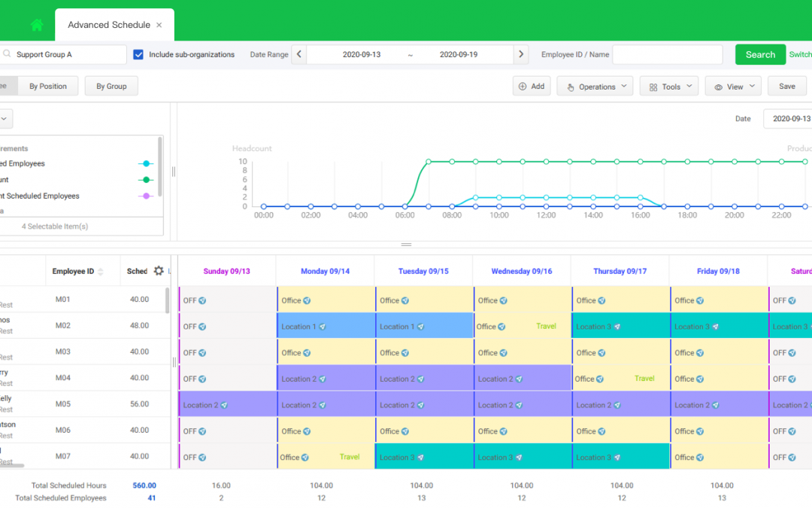Expand the Operations dropdown
The image size is (812, 508).
(595, 87)
